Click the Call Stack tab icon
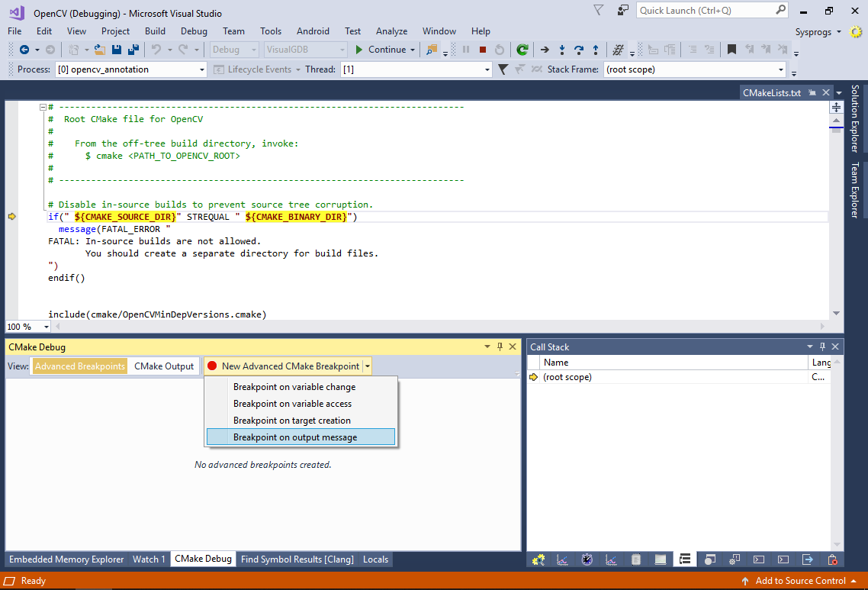Screen dimensions: 868x590 (x=685, y=559)
